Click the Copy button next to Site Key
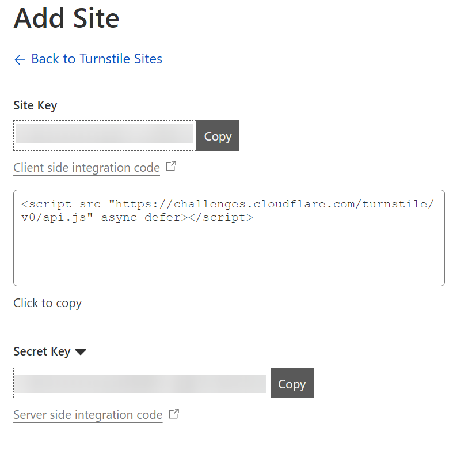The height and width of the screenshot is (450, 476). tap(217, 136)
